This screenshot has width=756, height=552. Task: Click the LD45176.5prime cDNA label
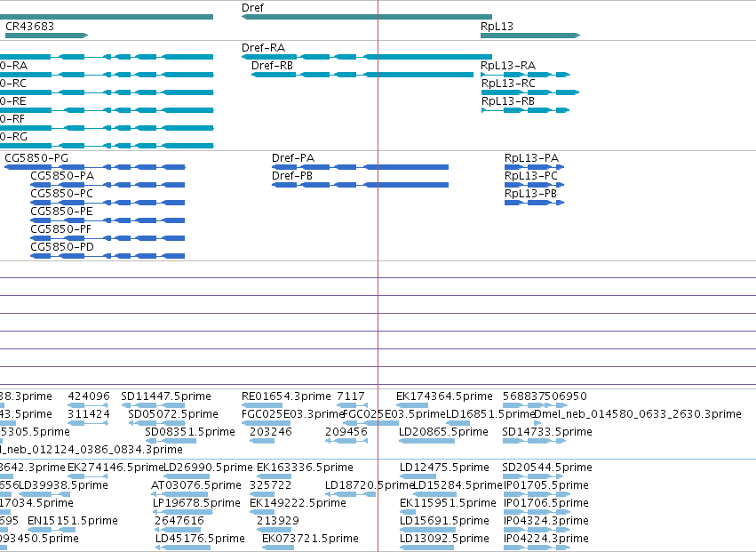click(200, 539)
